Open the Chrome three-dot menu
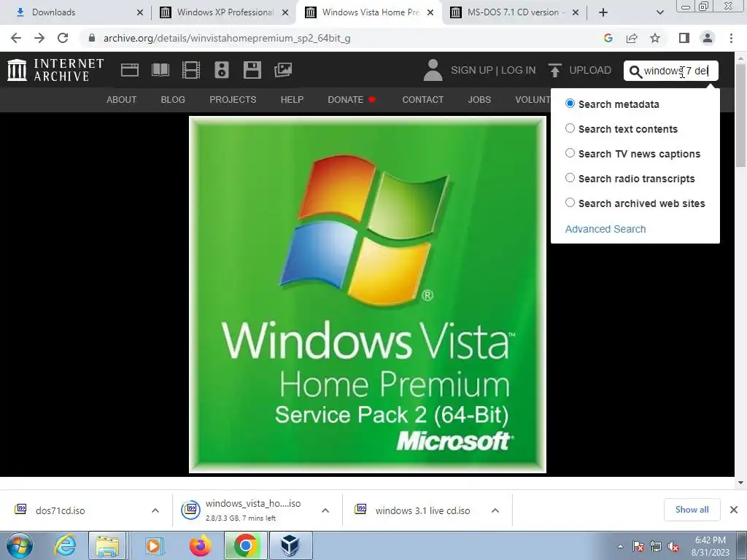This screenshot has width=747, height=560. click(x=731, y=38)
